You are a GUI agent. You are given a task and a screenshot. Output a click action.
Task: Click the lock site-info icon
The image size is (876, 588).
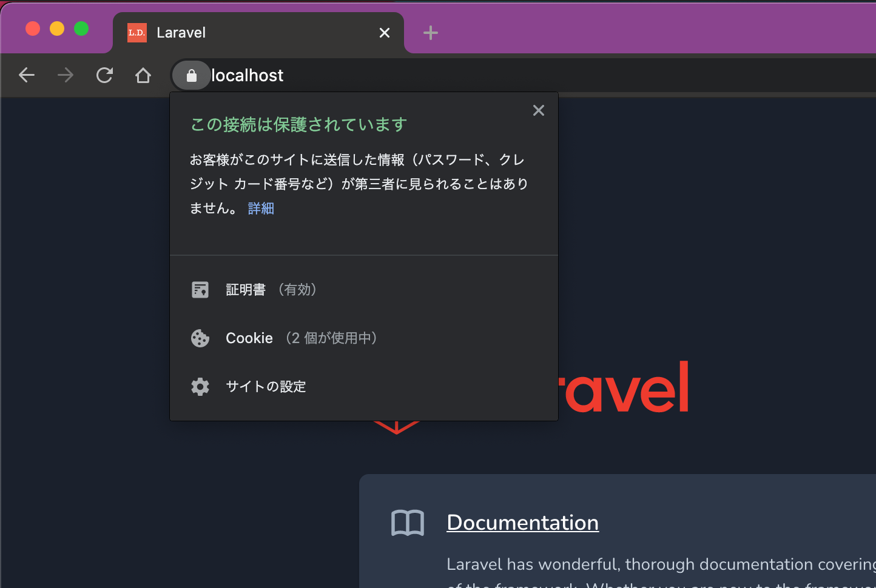tap(192, 76)
